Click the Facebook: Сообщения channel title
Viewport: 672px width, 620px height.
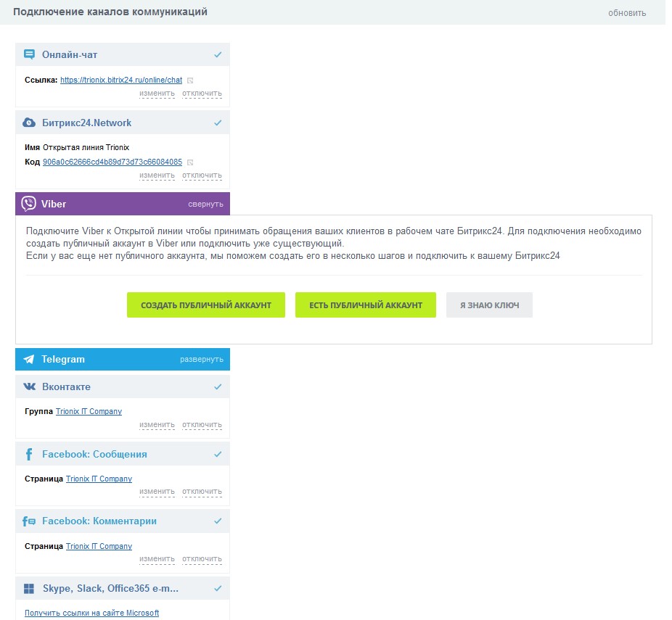(94, 454)
